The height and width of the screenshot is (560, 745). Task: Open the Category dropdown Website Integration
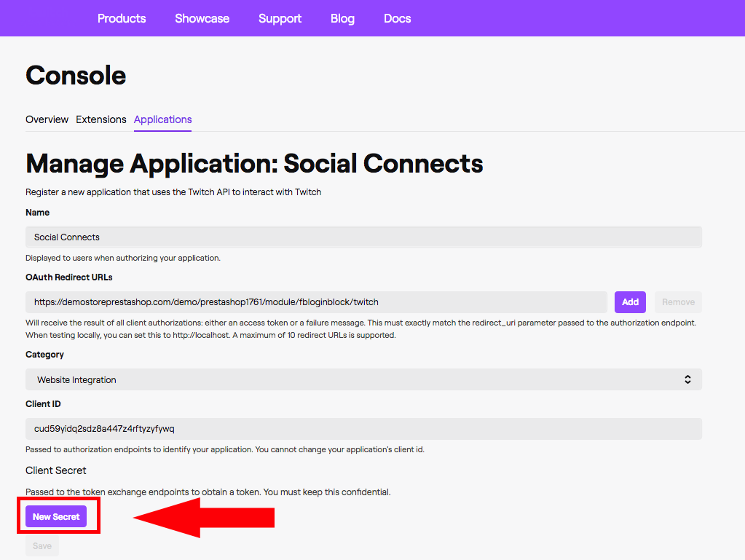point(364,379)
